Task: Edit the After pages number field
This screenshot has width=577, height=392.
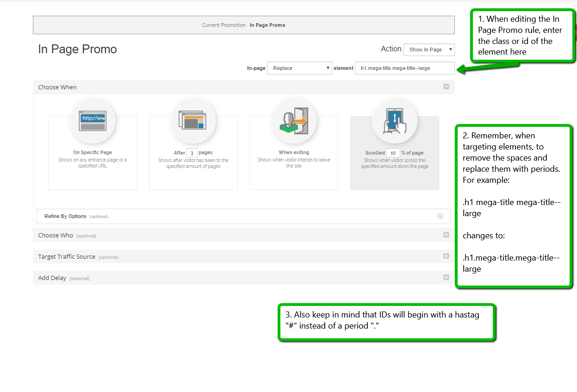Action: (x=192, y=153)
